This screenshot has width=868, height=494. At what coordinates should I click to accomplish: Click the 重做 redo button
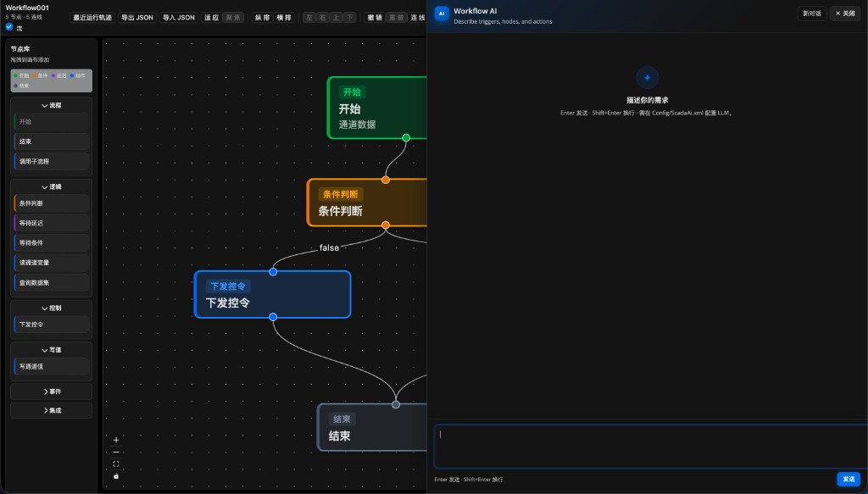397,18
